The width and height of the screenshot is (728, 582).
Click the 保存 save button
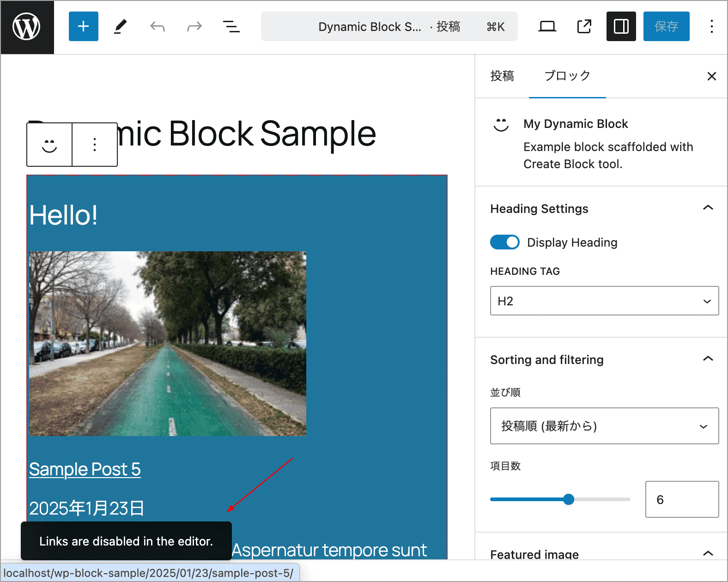point(666,26)
